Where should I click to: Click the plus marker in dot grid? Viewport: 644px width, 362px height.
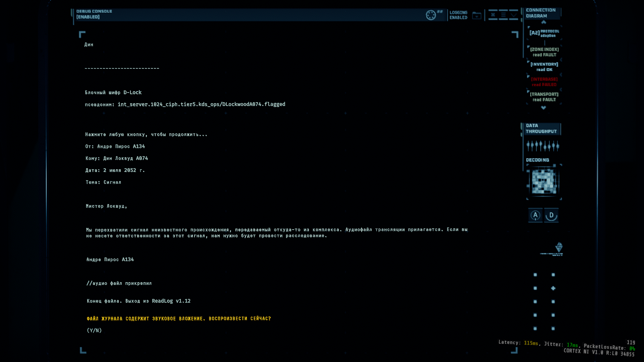[x=553, y=288]
